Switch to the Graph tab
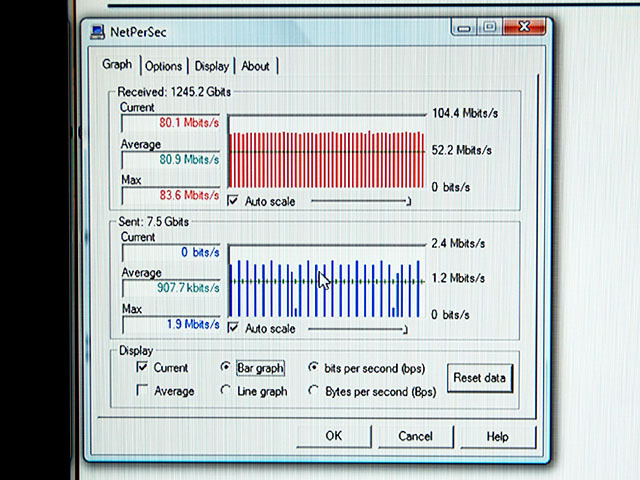Viewport: 640px width, 480px height. pyautogui.click(x=117, y=64)
